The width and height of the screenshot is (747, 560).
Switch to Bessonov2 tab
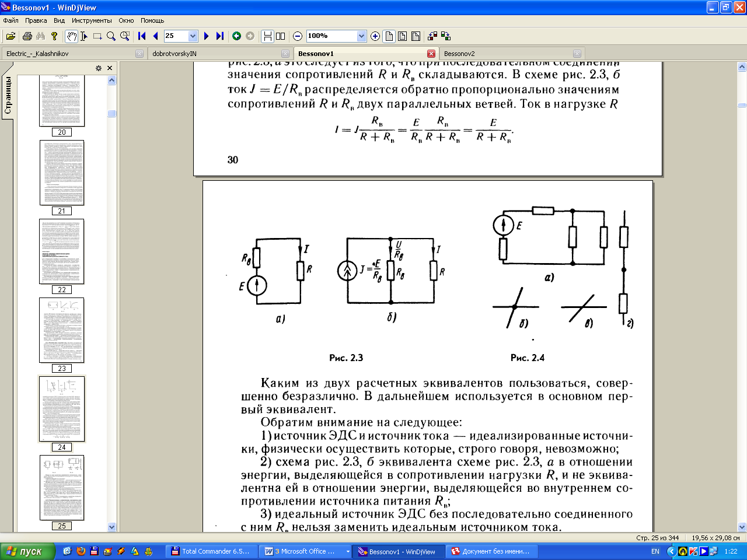(511, 54)
